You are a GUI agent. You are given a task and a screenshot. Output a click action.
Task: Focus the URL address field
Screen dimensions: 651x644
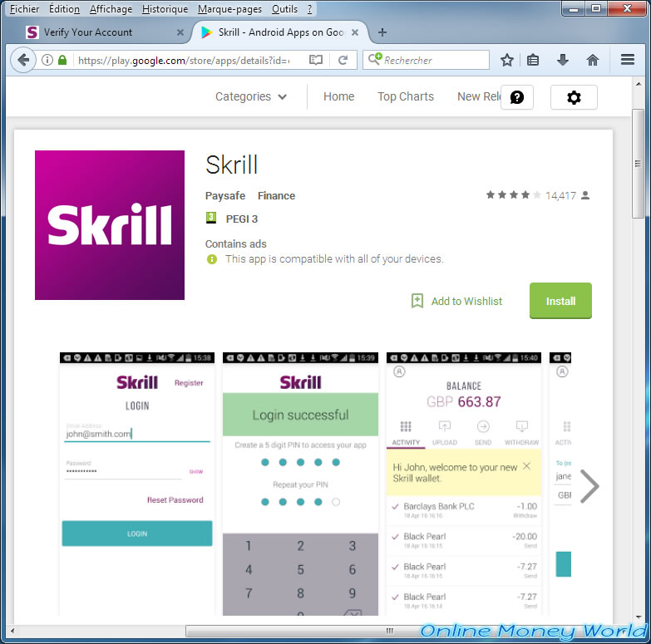coord(185,60)
